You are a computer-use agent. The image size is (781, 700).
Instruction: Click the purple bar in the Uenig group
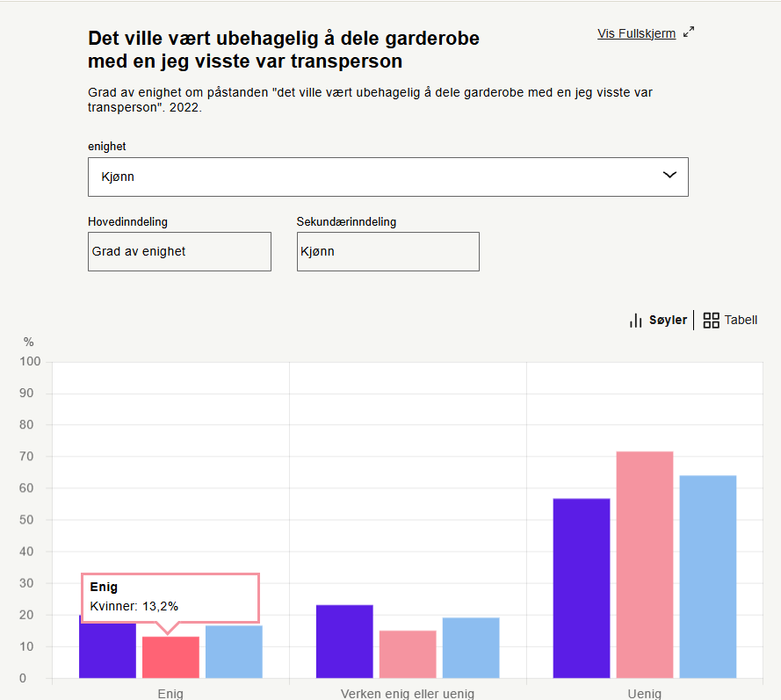pyautogui.click(x=582, y=588)
